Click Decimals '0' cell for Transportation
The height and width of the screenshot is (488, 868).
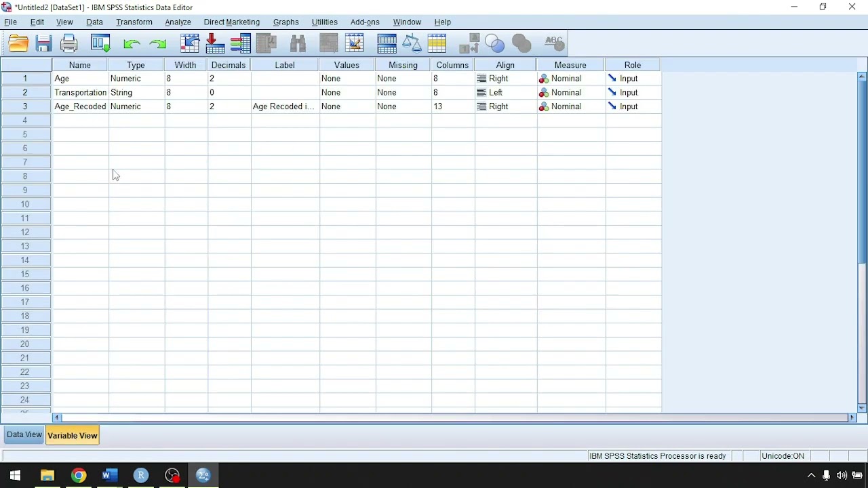pyautogui.click(x=229, y=93)
